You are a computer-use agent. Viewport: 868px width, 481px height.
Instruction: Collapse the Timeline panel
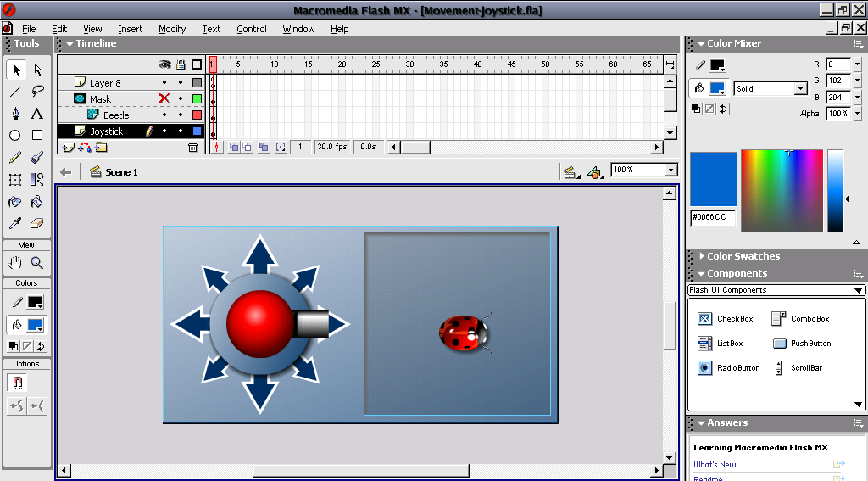[70, 44]
